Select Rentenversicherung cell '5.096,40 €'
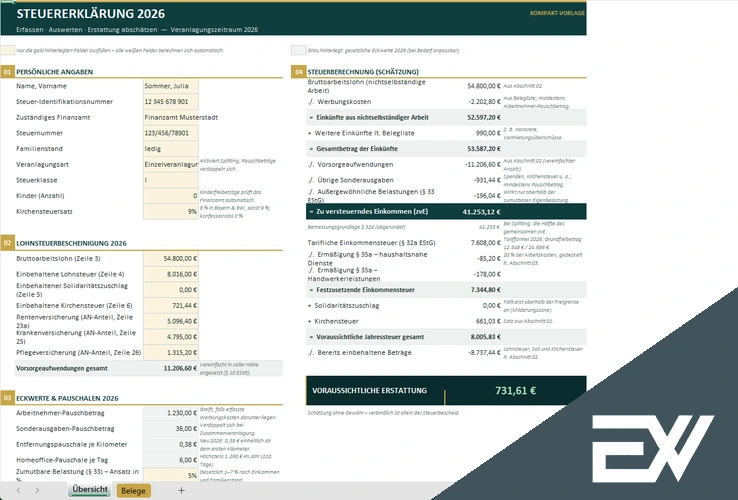Viewport: 738px width, 500px height. [x=170, y=321]
